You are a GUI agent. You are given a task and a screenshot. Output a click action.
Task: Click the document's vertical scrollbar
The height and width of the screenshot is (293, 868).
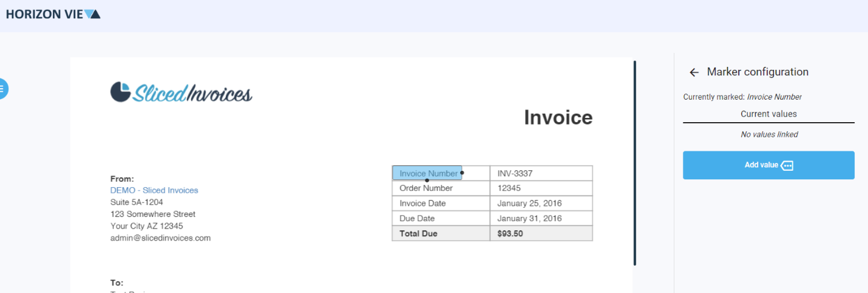(x=635, y=163)
